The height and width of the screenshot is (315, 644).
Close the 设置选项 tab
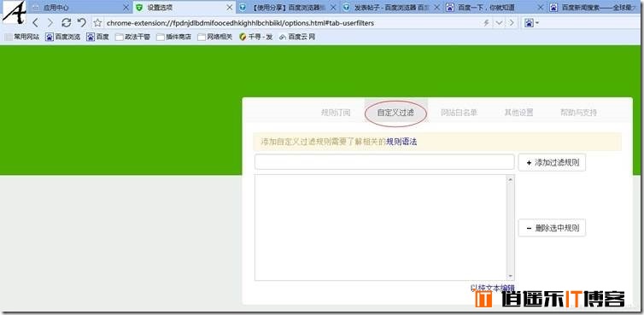230,8
